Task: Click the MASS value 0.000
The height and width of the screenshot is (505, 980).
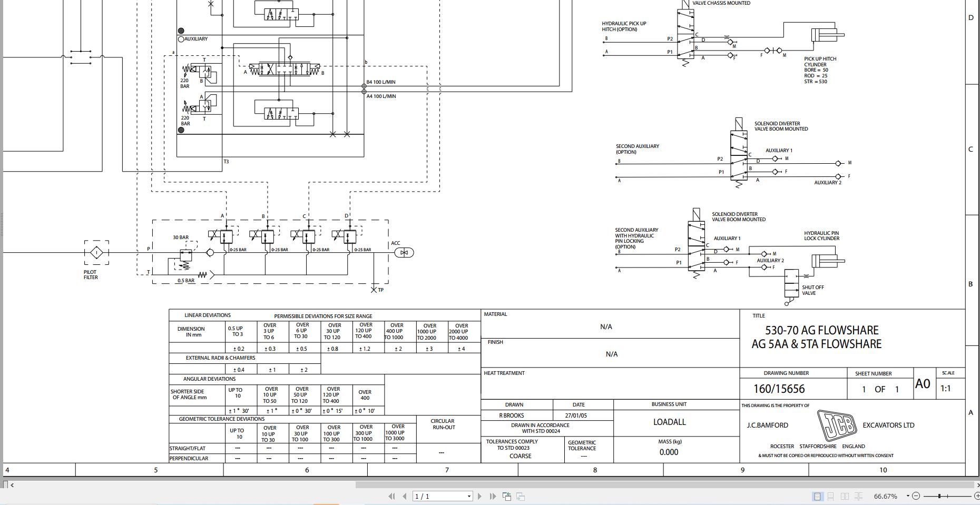Action: tap(669, 452)
